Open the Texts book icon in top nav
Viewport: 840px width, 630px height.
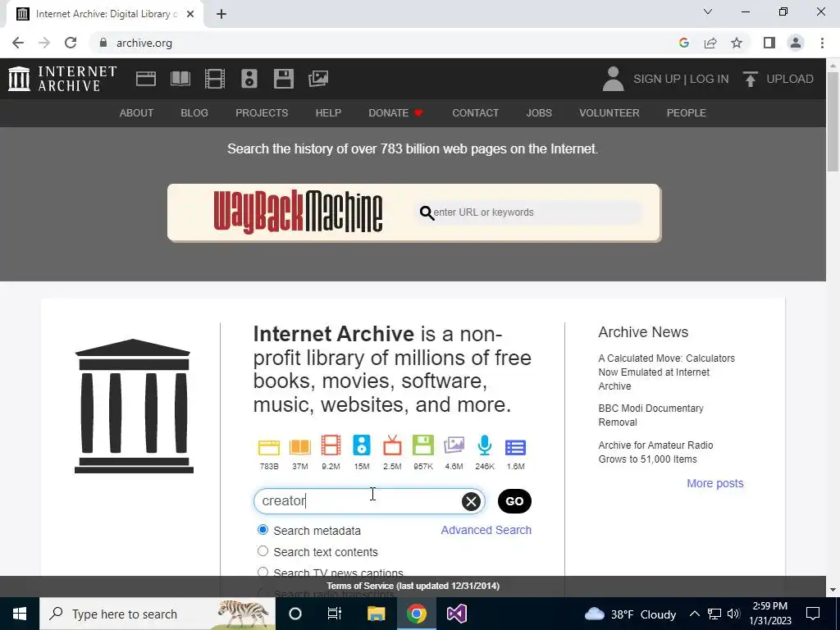click(180, 79)
